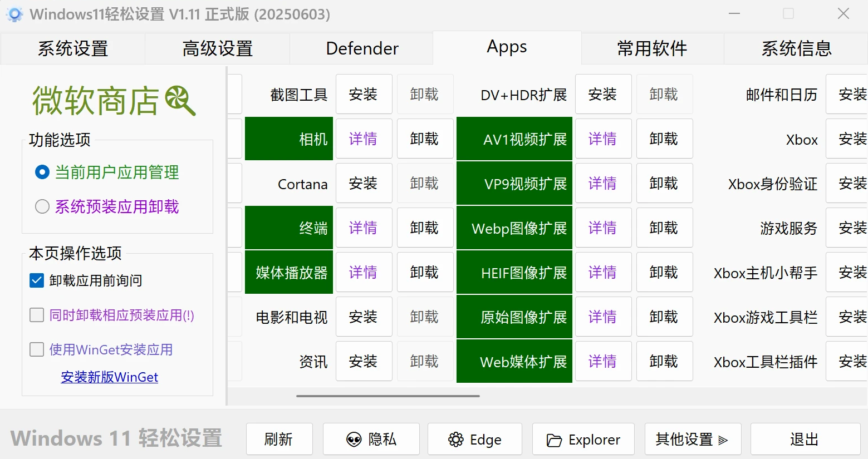
Task: Install Cortana with its 安装 button
Action: click(363, 184)
